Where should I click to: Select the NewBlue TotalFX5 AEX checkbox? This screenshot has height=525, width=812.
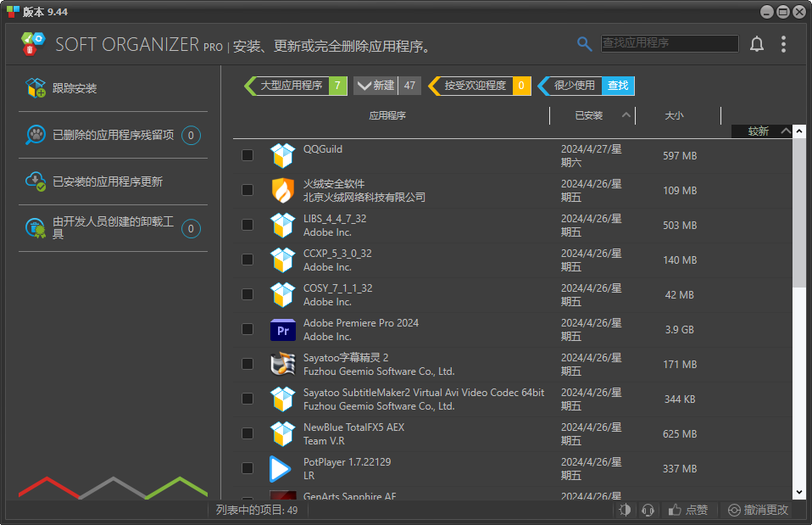247,433
